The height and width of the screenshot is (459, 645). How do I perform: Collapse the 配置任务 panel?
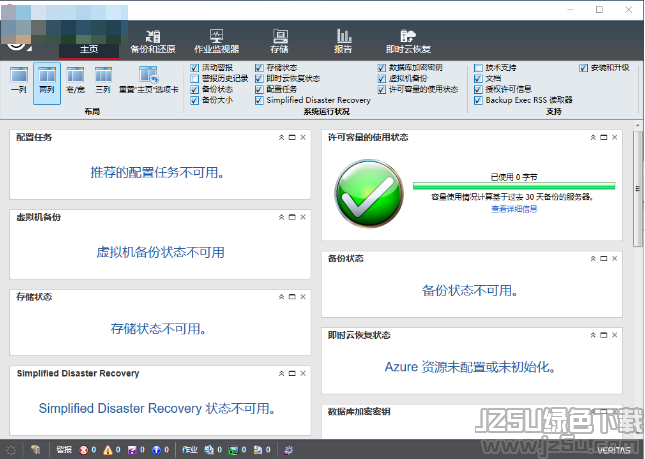281,137
